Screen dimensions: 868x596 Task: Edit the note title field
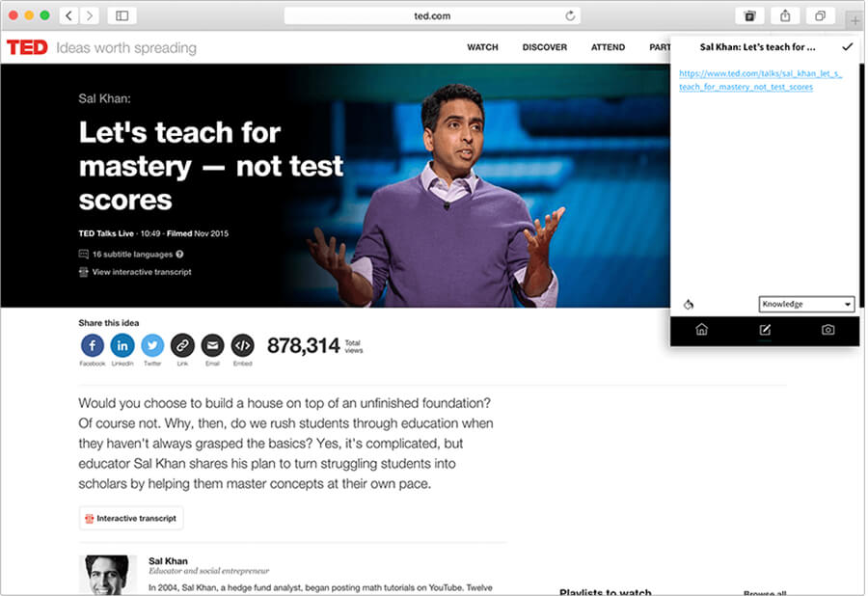pos(757,47)
